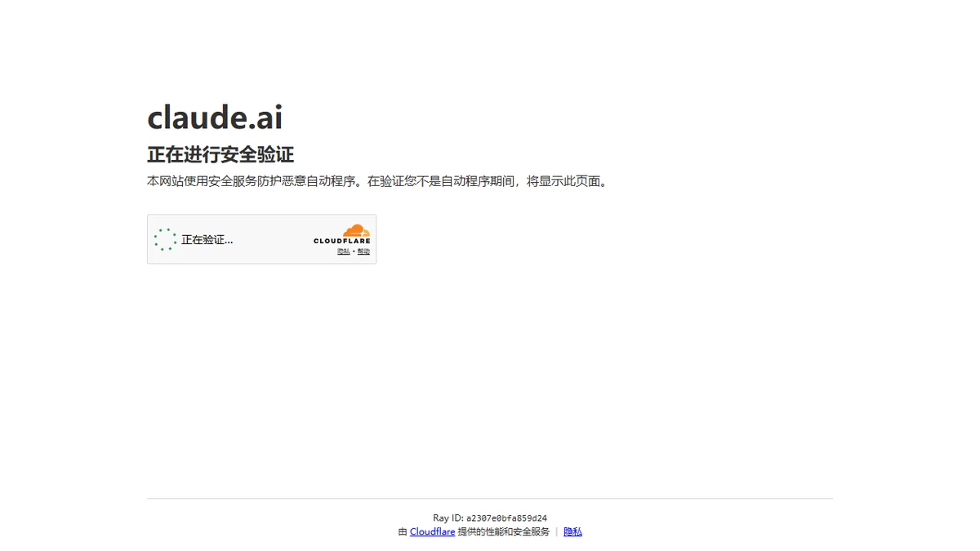Image resolution: width=980 pixels, height=551 pixels.
Task: Click the paragraph starting 本网站使用安全服务
Action: point(378,181)
